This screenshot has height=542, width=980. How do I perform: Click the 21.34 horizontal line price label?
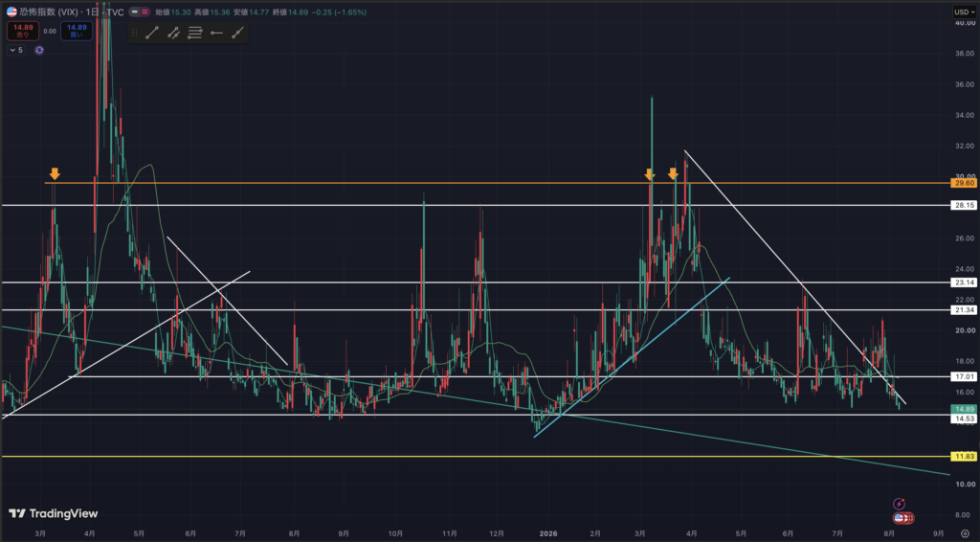click(x=964, y=310)
